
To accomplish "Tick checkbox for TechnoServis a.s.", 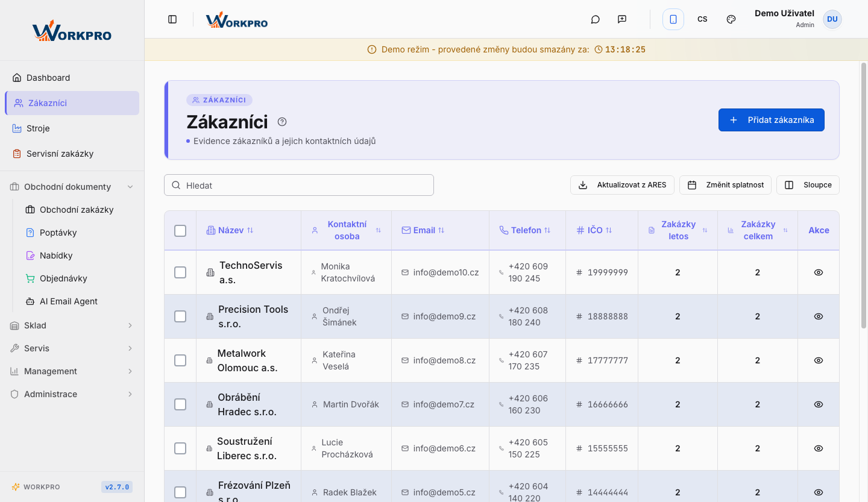I will pyautogui.click(x=180, y=272).
